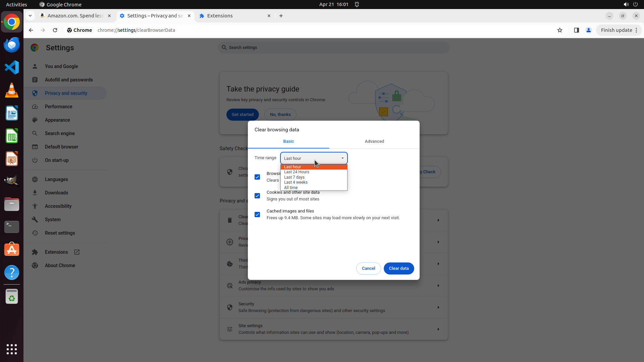Uncheck Cookies and other site data
644x362 pixels.
coord(257,196)
